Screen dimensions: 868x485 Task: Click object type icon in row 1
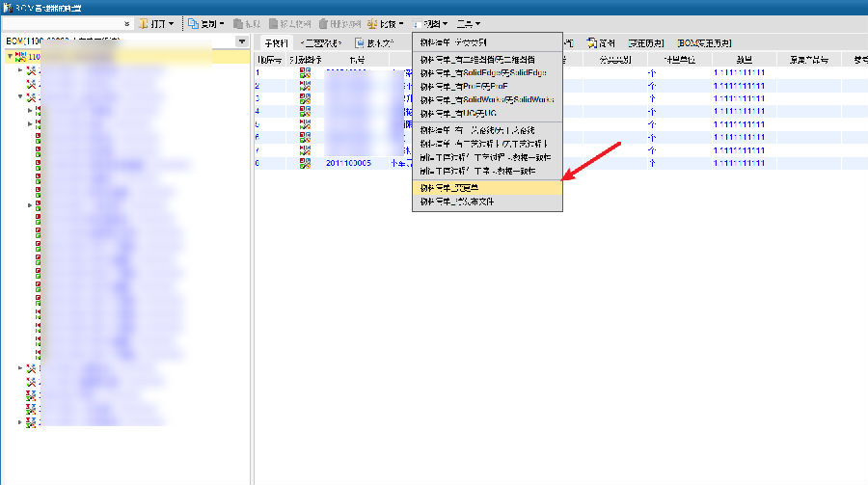point(305,72)
